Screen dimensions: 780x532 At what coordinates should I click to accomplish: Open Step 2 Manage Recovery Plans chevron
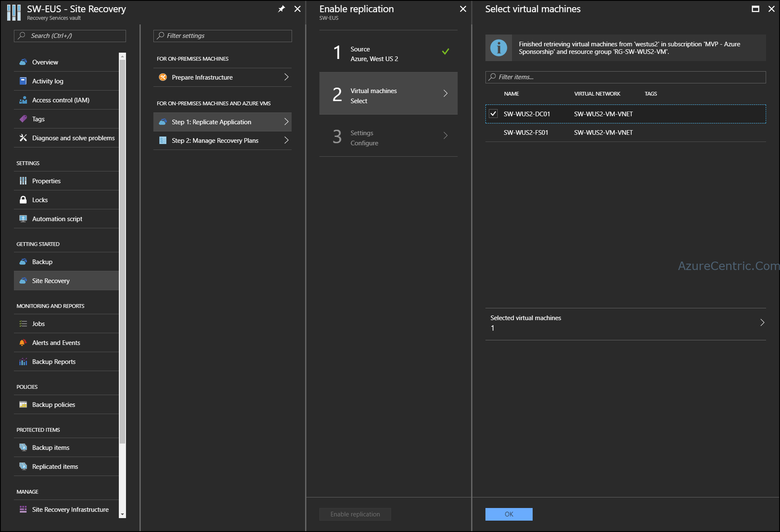click(x=286, y=140)
